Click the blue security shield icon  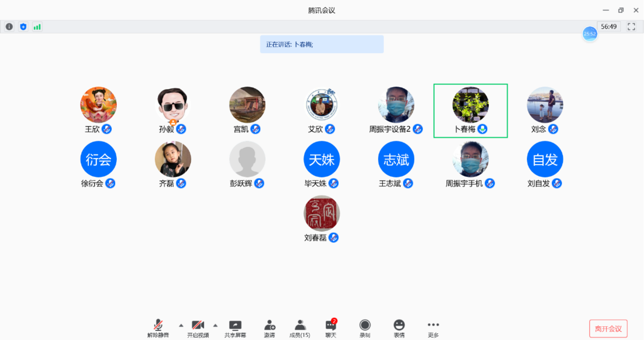click(x=23, y=27)
